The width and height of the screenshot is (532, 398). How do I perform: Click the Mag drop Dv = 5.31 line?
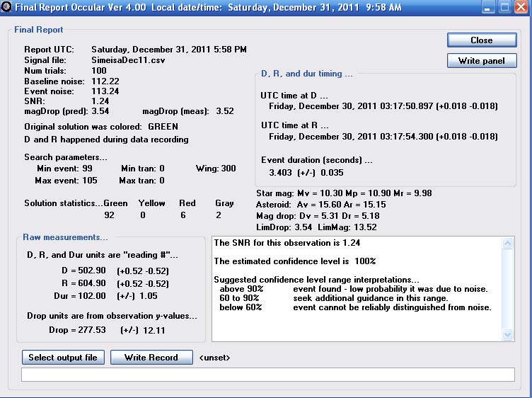click(x=318, y=215)
